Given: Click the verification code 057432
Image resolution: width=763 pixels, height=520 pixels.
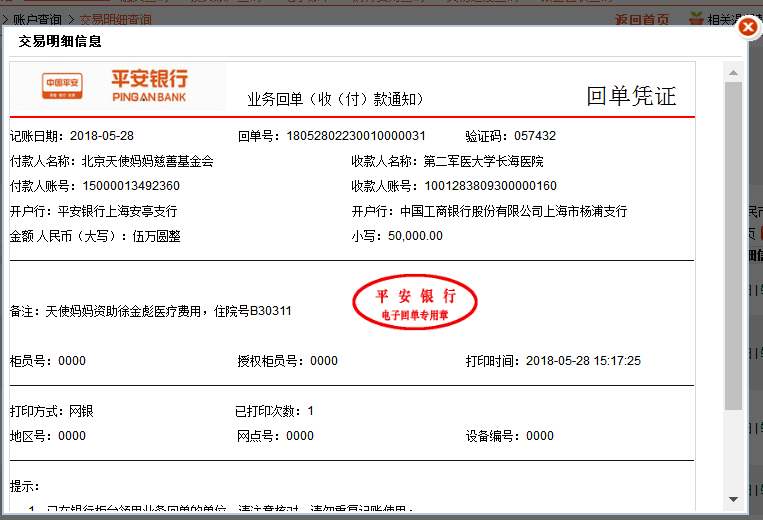Looking at the screenshot, I should 535,136.
